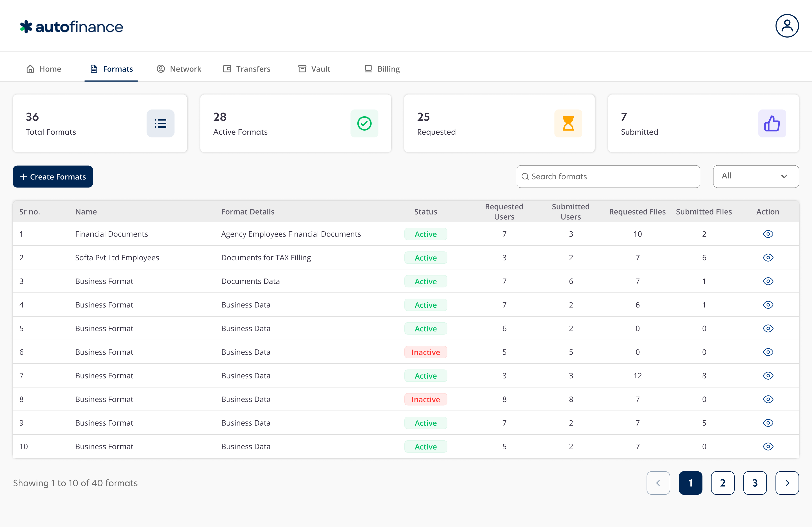Click the Requested Files column header

(637, 212)
